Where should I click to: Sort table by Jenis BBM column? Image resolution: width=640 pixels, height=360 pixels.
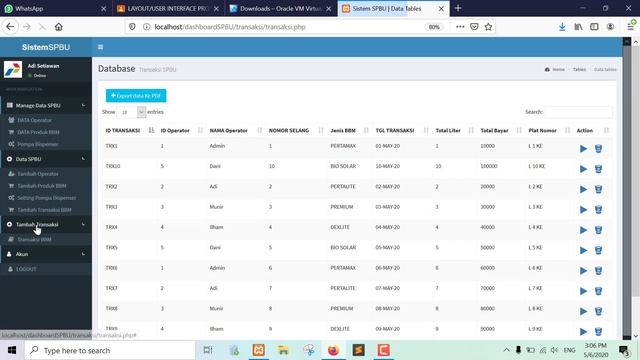pyautogui.click(x=349, y=131)
